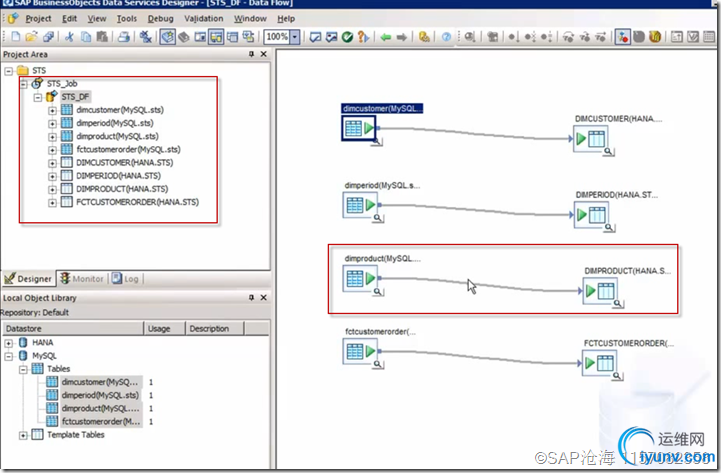Click the Datastore column header
Screen dimensions: 721x473
click(73, 329)
